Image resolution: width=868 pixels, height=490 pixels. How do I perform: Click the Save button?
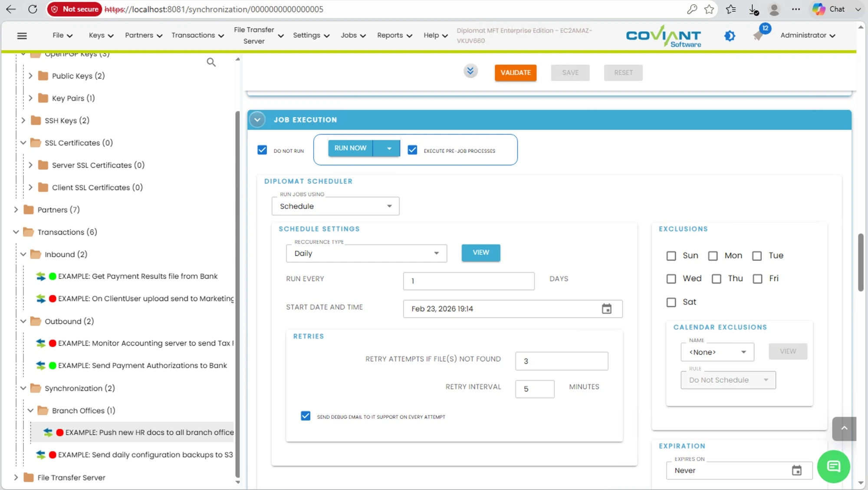570,73
